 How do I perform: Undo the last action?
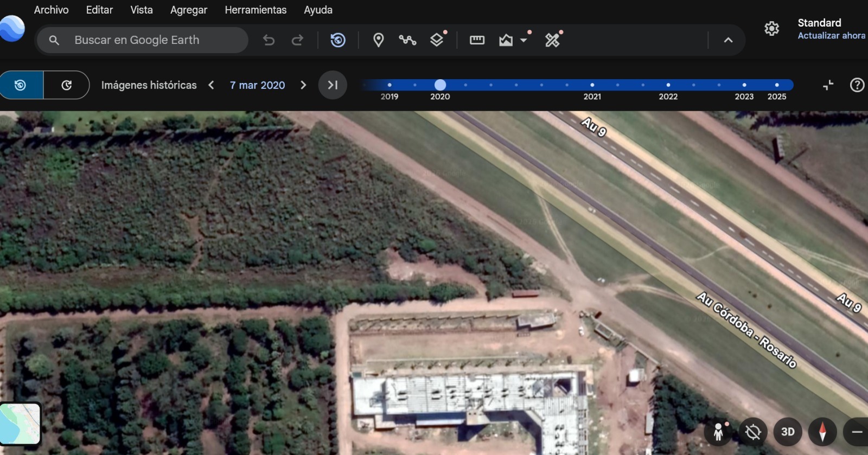[x=269, y=40]
